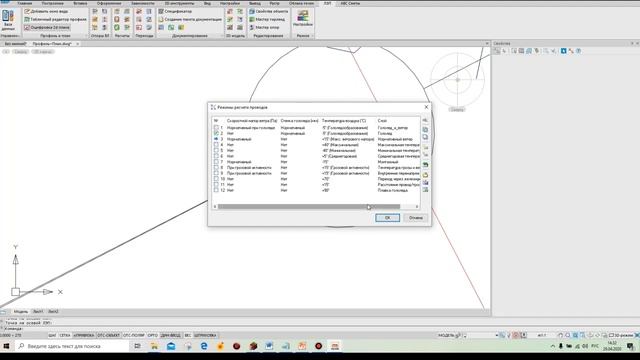Switch to the Построения ribbon tab
Image resolution: width=640 pixels, height=360 pixels.
point(52,3)
